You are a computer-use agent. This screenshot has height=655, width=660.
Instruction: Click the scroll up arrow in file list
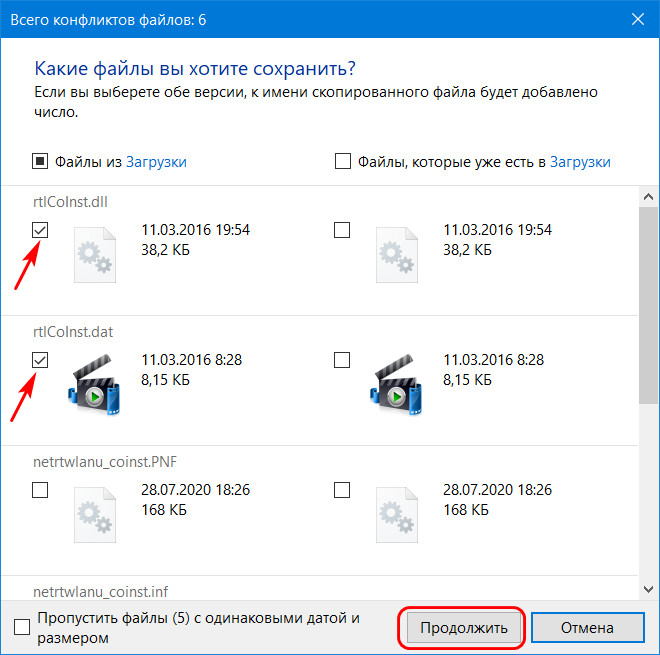click(x=649, y=197)
